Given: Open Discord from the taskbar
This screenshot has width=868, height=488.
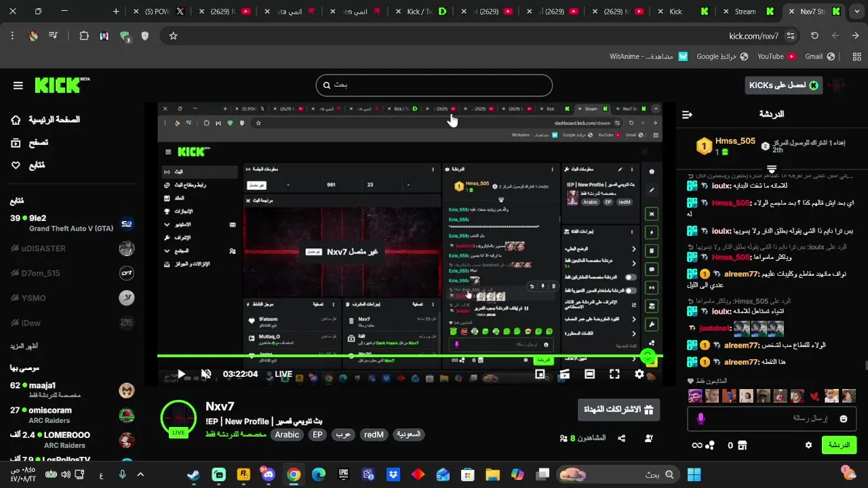Looking at the screenshot, I should [268, 474].
